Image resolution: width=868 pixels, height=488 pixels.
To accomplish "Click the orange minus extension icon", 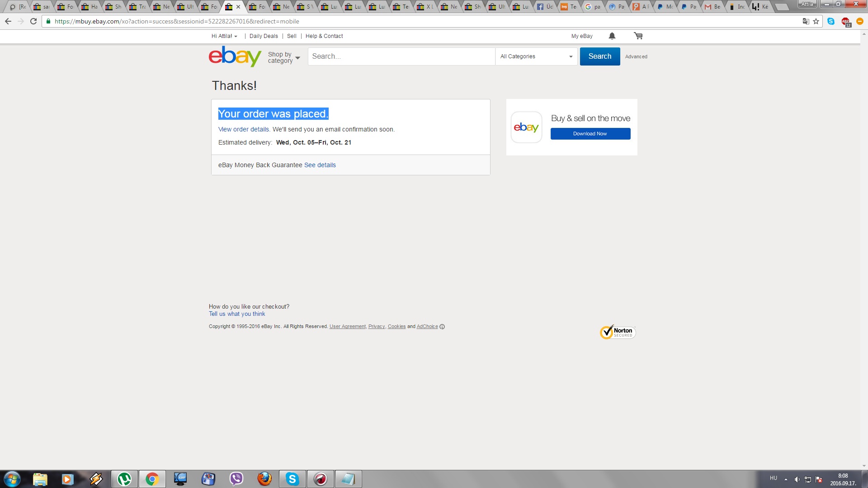I will (x=860, y=21).
